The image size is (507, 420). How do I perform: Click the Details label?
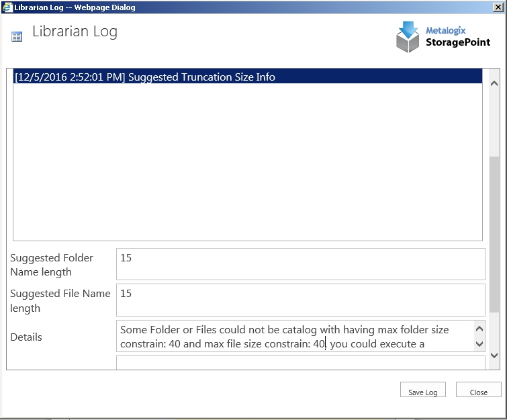26,337
